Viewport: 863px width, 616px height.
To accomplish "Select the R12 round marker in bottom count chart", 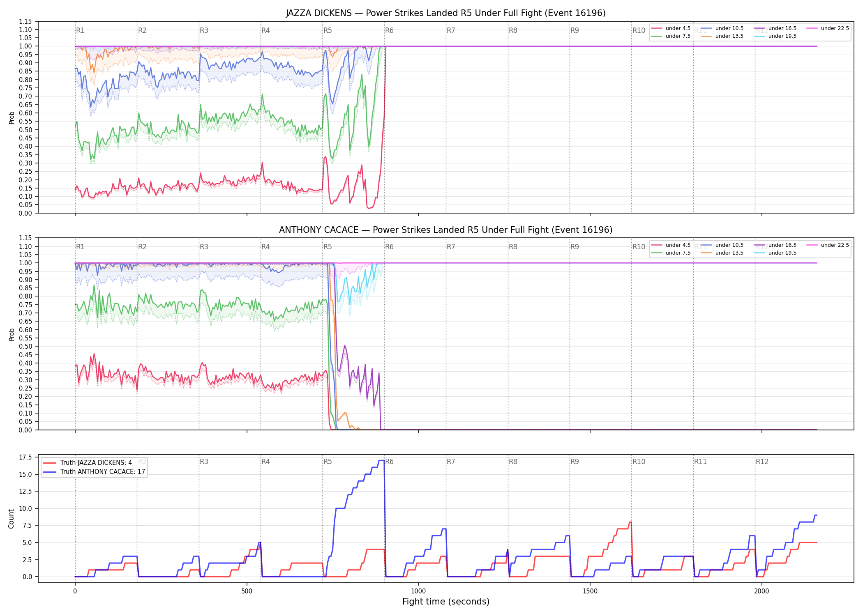I will 762,462.
